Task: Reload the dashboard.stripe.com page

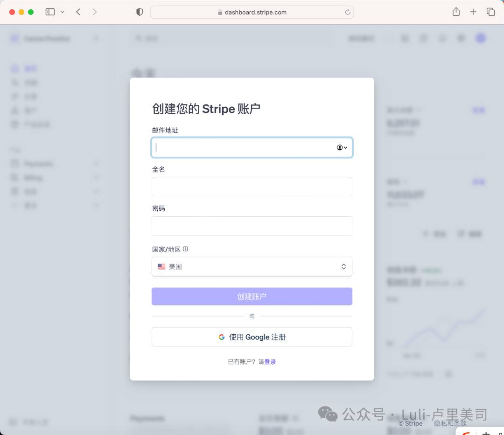Action: (x=348, y=12)
